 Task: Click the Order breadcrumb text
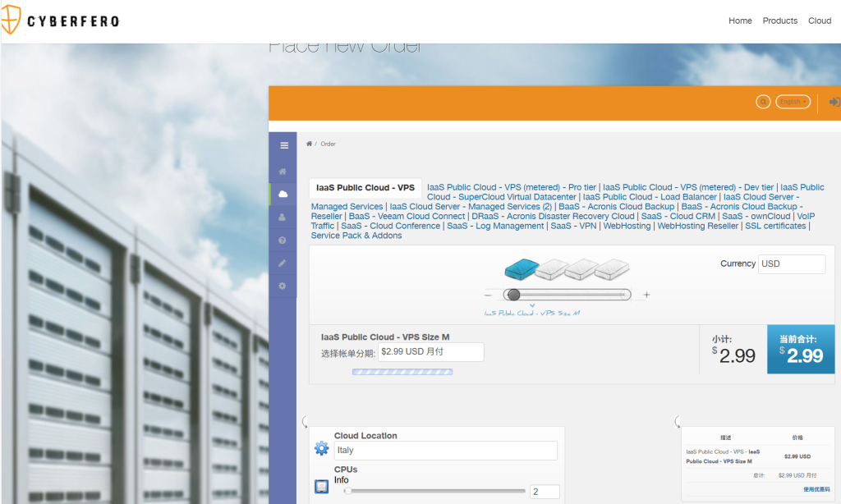329,144
